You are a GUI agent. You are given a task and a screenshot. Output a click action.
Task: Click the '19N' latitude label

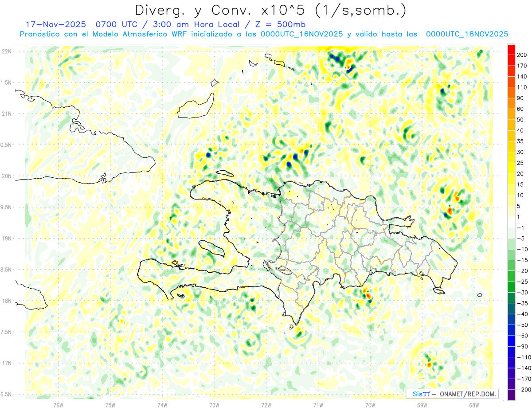click(7, 238)
